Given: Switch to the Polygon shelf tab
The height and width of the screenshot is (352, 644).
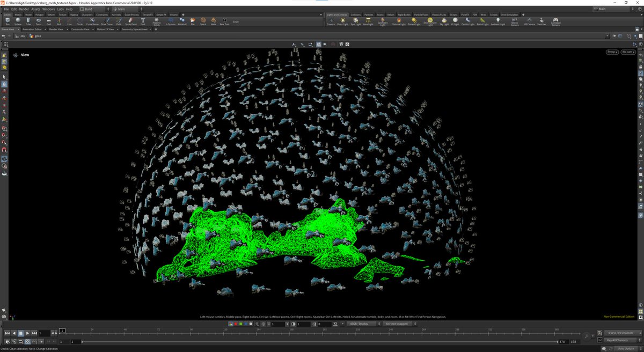Looking at the screenshot, I should (x=39, y=14).
